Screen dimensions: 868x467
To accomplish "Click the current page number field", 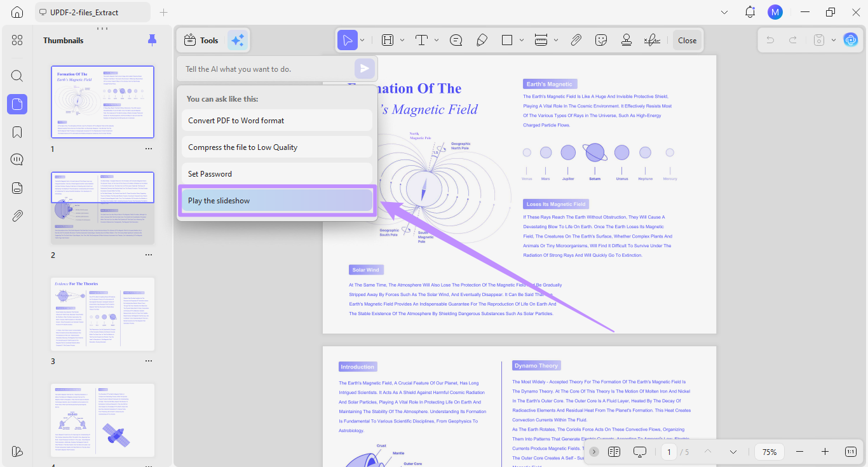I will 668,452.
